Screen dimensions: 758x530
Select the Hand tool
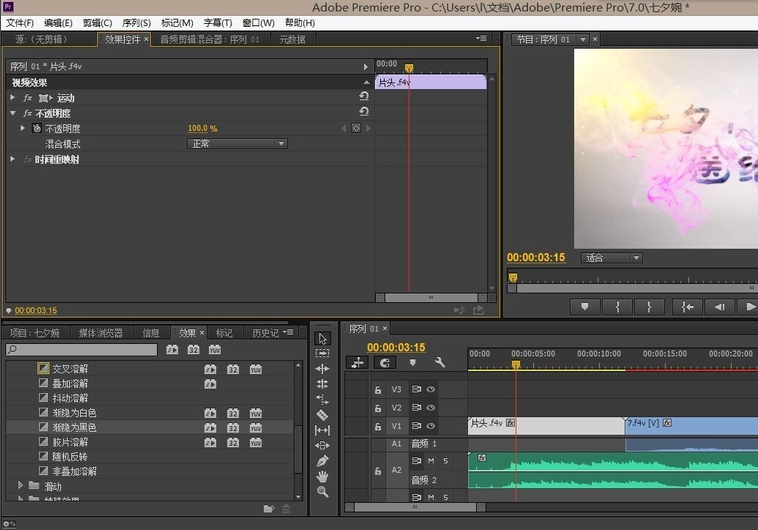pyautogui.click(x=322, y=476)
